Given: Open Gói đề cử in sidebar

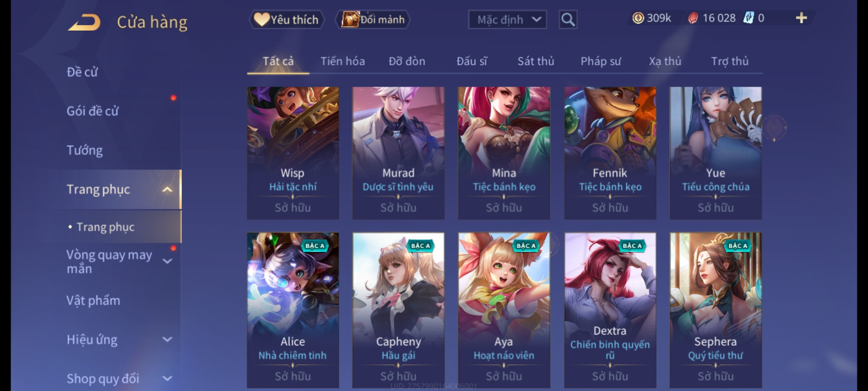Looking at the screenshot, I should coord(93,111).
